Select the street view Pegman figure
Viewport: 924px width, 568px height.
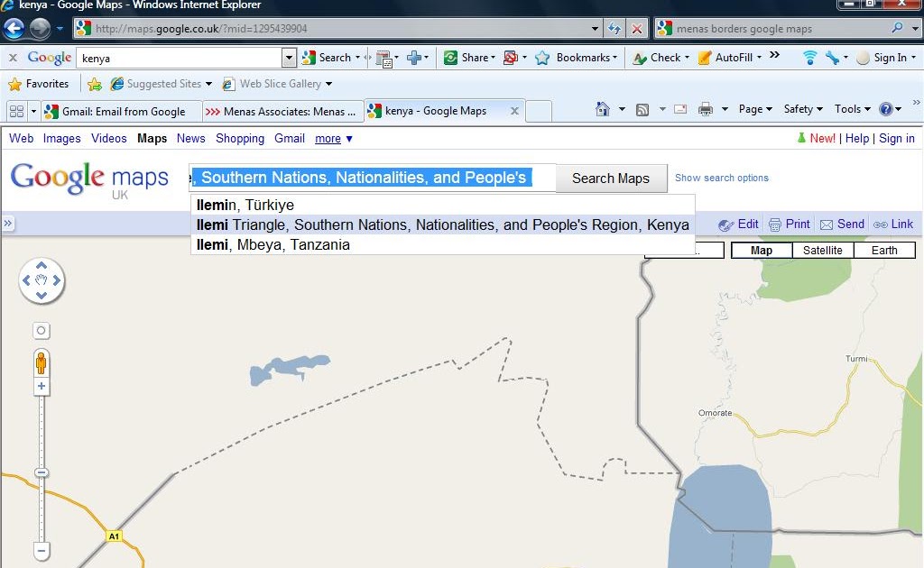point(41,365)
